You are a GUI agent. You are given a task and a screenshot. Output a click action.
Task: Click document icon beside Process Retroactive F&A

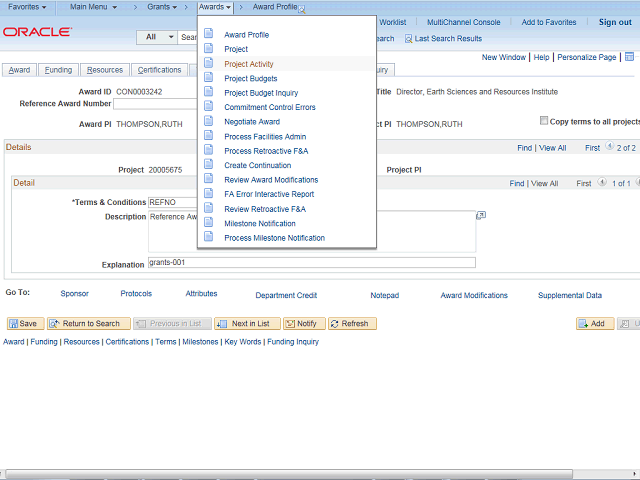click(209, 150)
